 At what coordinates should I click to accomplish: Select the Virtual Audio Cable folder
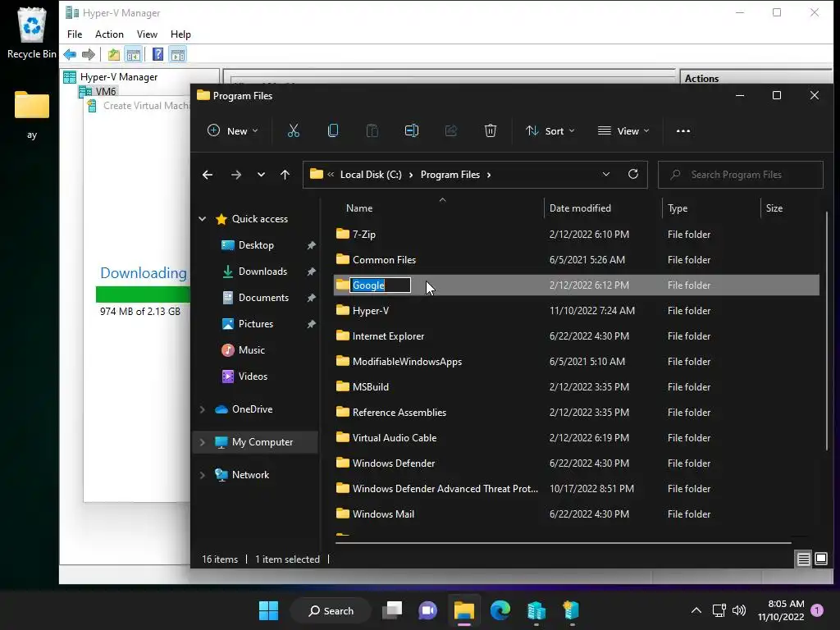click(577, 438)
